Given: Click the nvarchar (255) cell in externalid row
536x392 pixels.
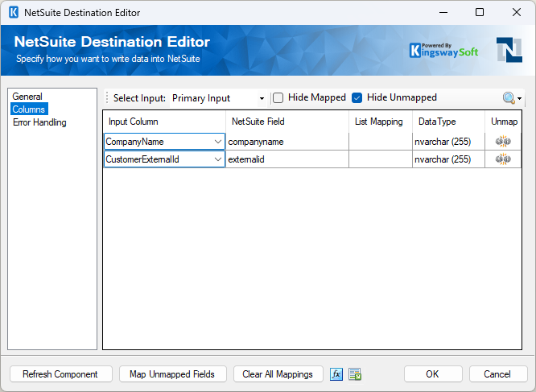Looking at the screenshot, I should pyautogui.click(x=448, y=159).
